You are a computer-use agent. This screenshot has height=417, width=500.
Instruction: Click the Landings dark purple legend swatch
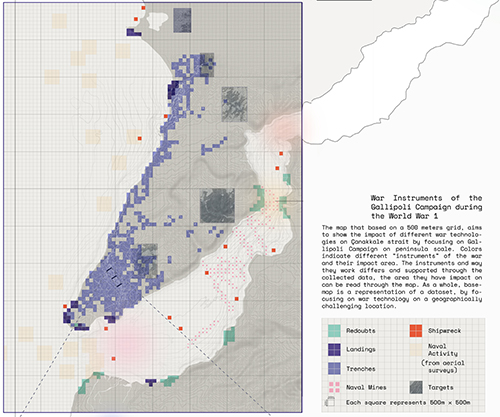(x=334, y=350)
